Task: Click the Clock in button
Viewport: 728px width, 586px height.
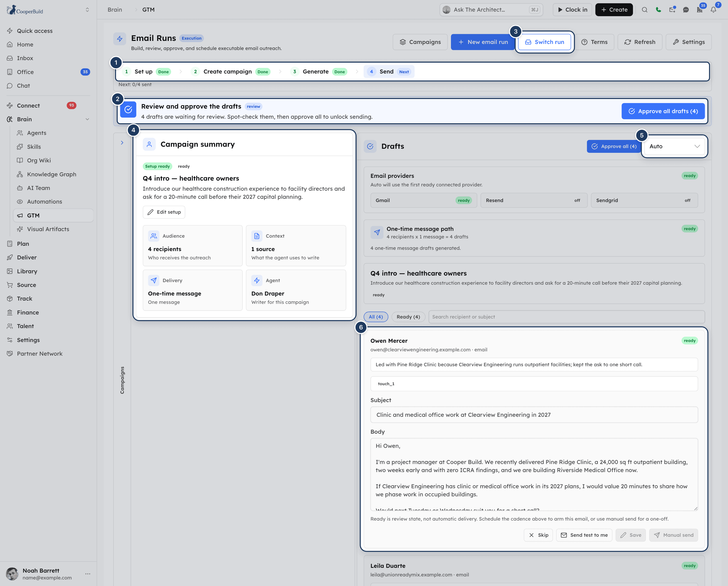Action: [572, 10]
